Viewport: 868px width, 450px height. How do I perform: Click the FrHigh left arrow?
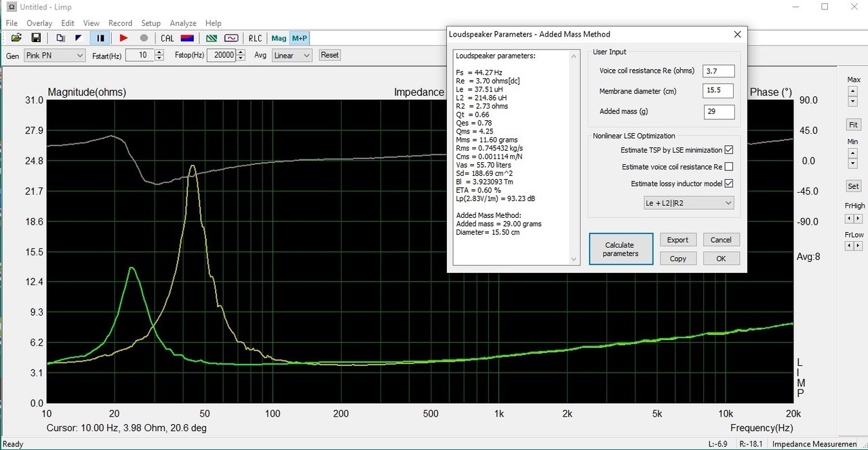(x=848, y=219)
